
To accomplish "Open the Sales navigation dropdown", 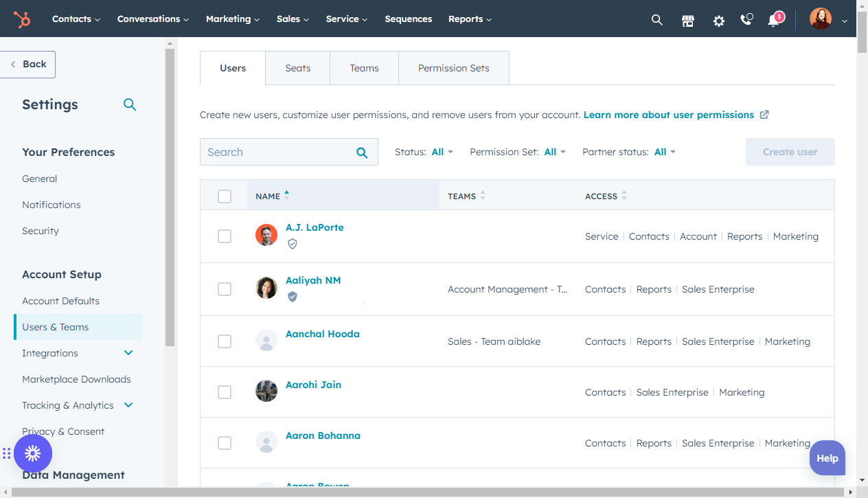I will click(293, 19).
